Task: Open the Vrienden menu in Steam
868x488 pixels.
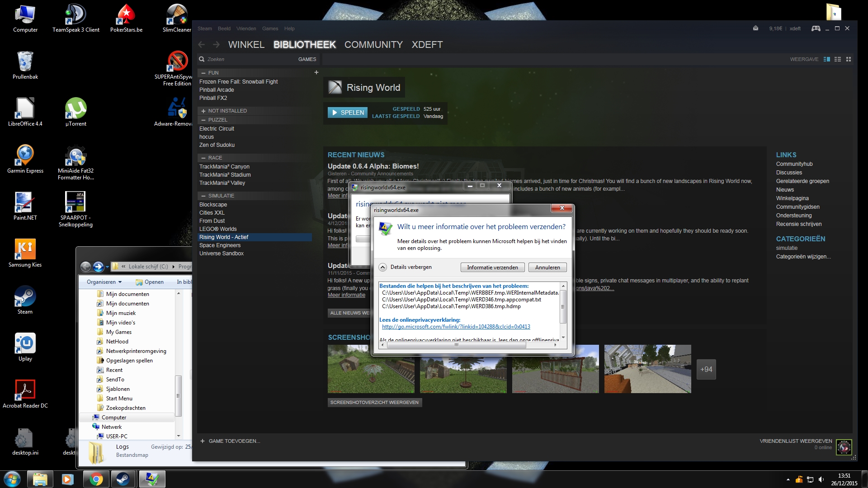Action: (246, 28)
